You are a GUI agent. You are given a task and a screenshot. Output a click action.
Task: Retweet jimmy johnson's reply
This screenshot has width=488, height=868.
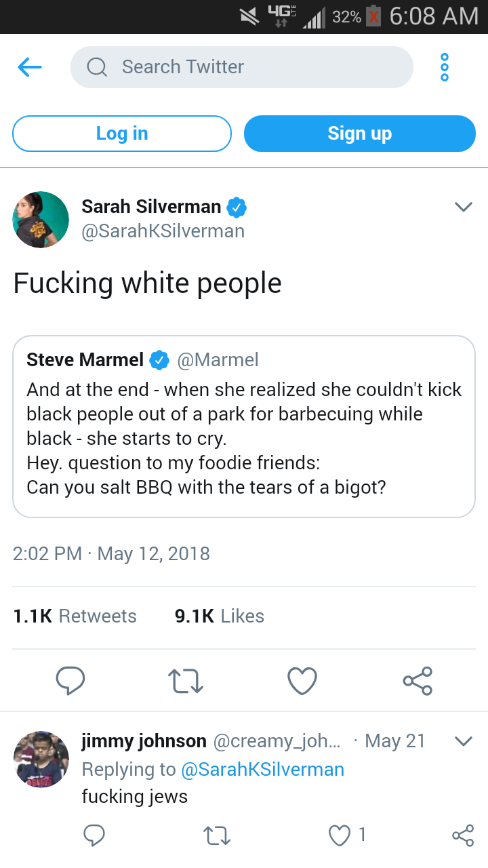pyautogui.click(x=218, y=835)
